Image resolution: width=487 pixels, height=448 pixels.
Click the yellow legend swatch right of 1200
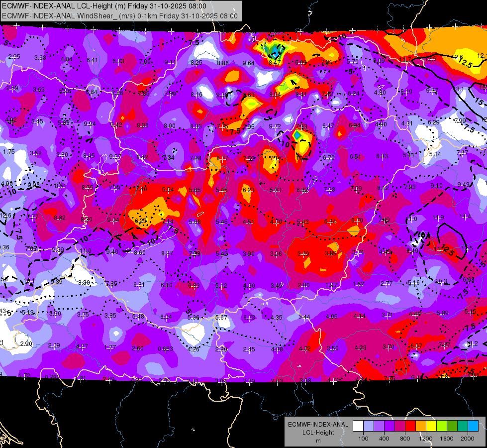pyautogui.click(x=431, y=426)
